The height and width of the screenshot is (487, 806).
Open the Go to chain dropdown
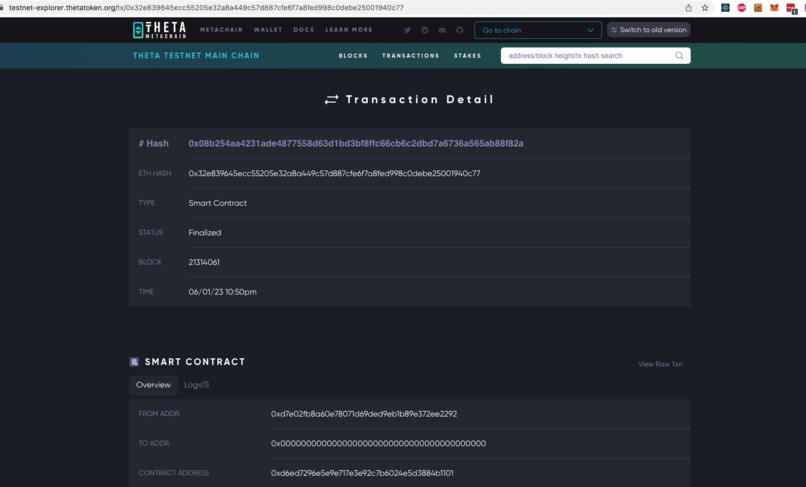(x=538, y=30)
